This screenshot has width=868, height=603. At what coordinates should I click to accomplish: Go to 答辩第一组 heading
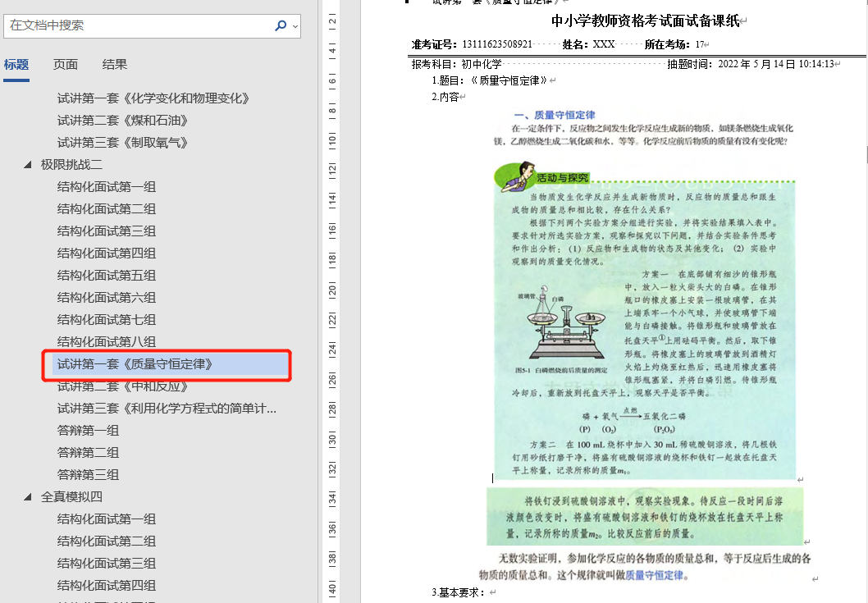(x=88, y=431)
